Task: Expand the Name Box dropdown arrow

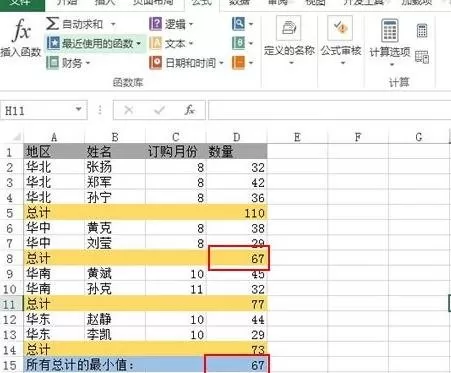Action: pos(79,109)
